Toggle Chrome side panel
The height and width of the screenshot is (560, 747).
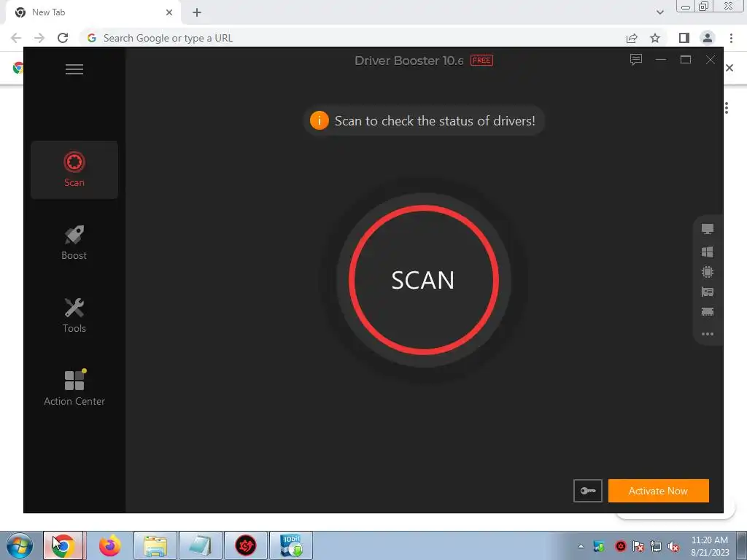pos(684,38)
